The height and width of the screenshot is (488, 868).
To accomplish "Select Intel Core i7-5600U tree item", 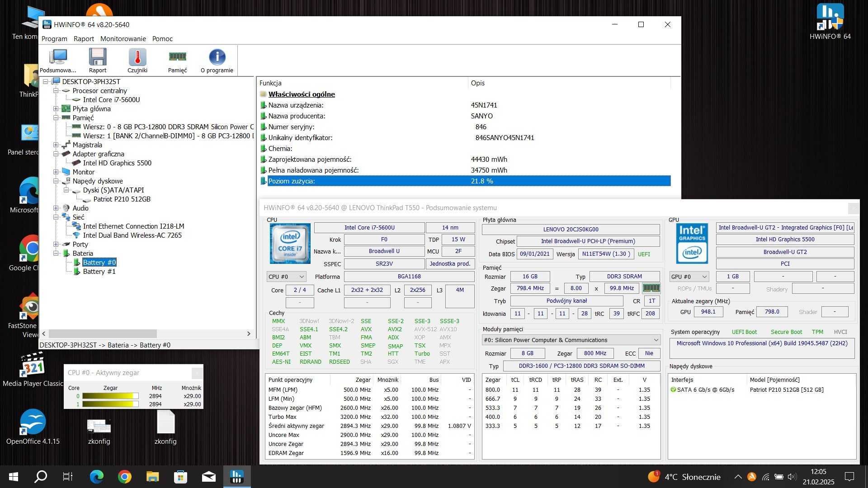I will pos(111,100).
